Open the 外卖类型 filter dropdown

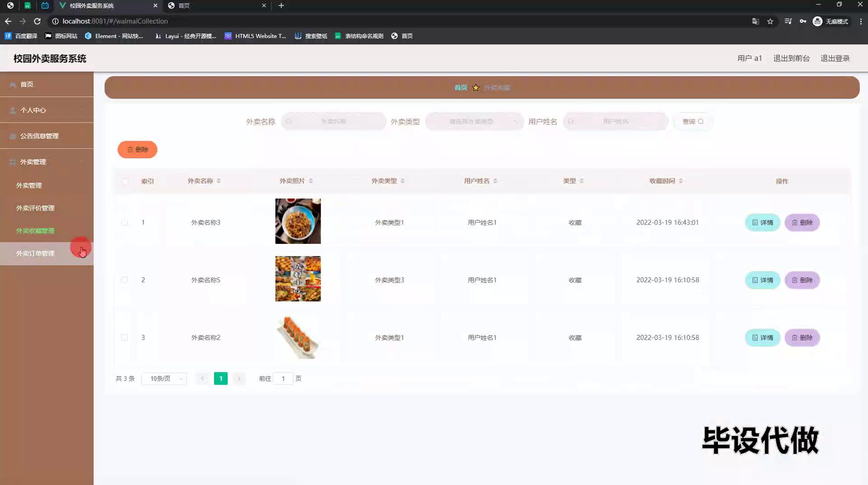[x=474, y=122]
